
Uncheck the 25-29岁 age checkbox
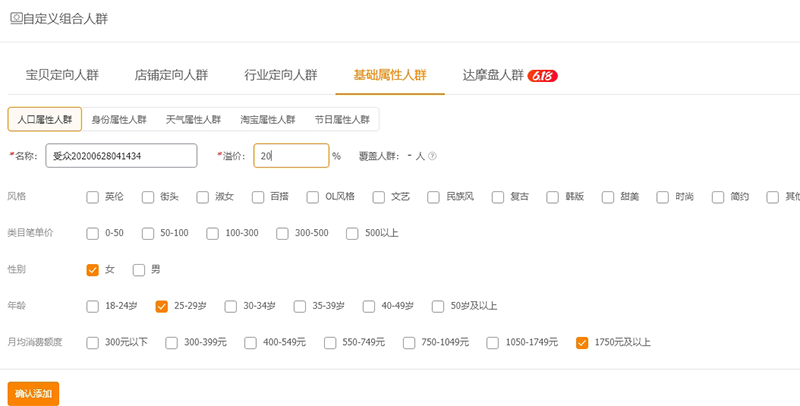[x=162, y=306]
